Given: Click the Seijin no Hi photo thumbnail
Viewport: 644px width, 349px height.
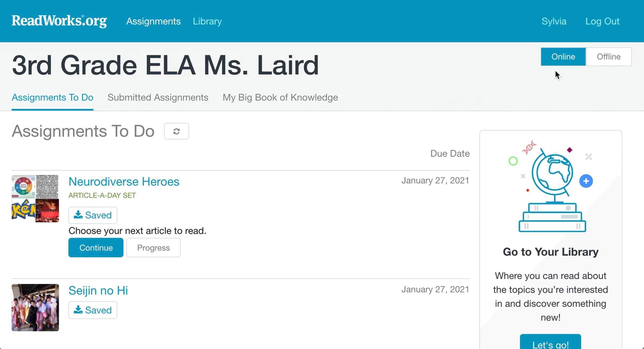Looking at the screenshot, I should [x=35, y=307].
